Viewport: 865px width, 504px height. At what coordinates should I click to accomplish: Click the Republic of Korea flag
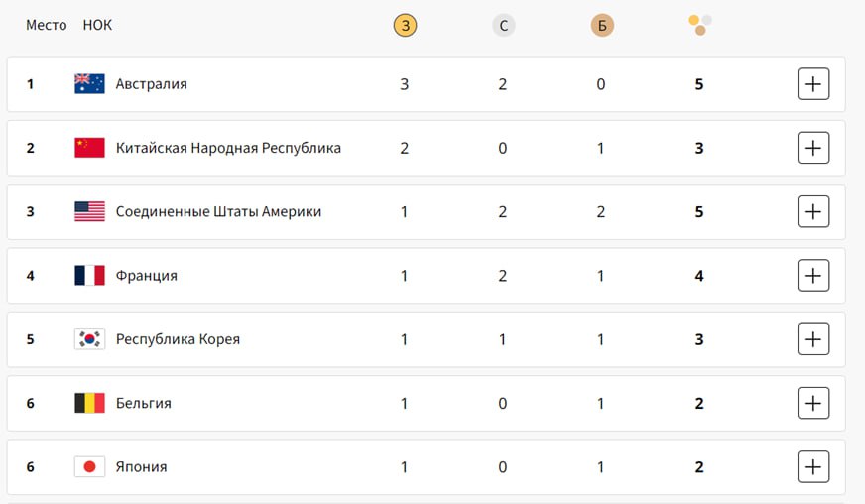click(89, 339)
